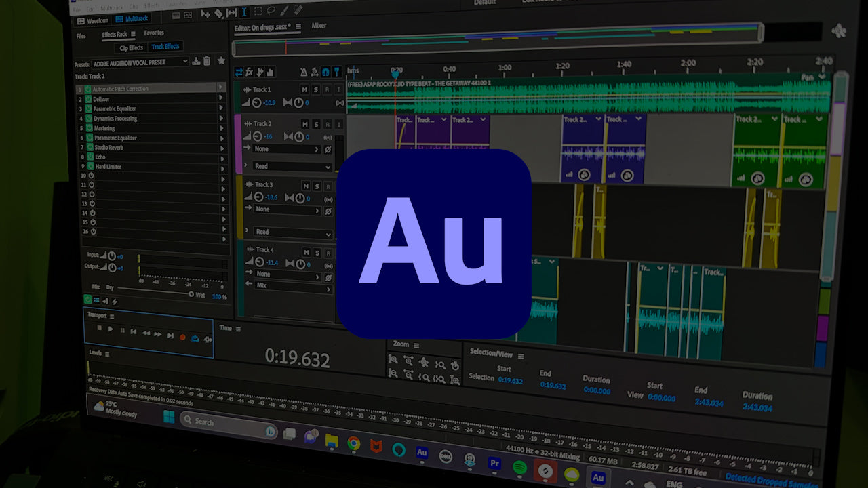Image resolution: width=868 pixels, height=488 pixels.
Task: Click the Windows taskbar Search box
Action: 229,424
